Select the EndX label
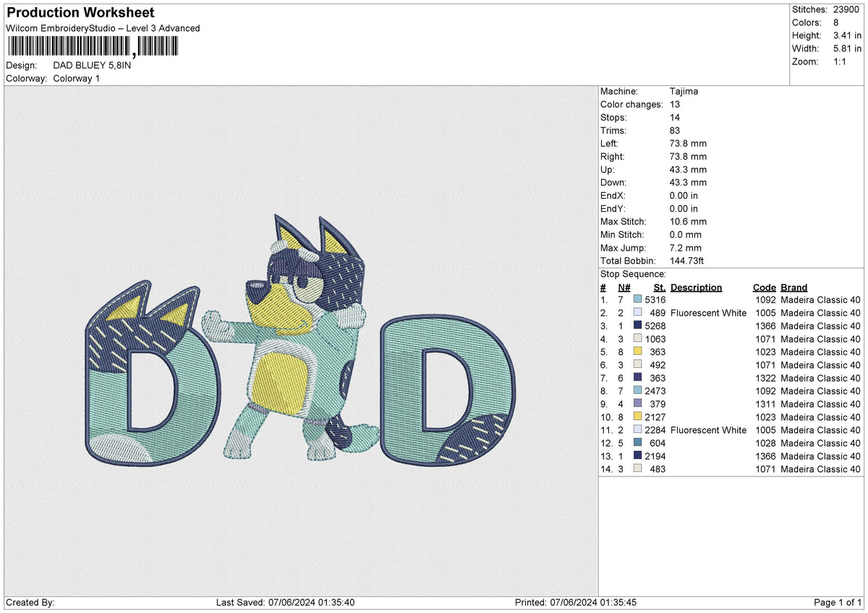Screen dimensions: 868x613 pos(613,196)
